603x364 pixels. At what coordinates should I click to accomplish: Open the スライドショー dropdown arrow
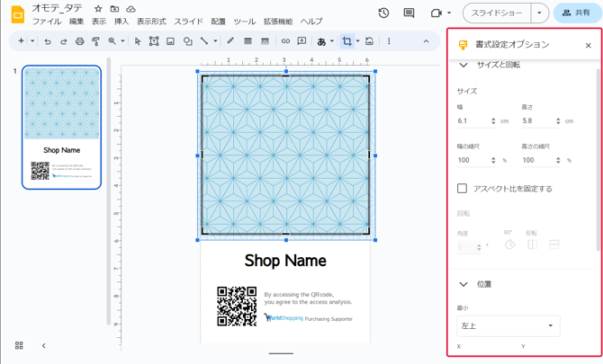(x=539, y=13)
